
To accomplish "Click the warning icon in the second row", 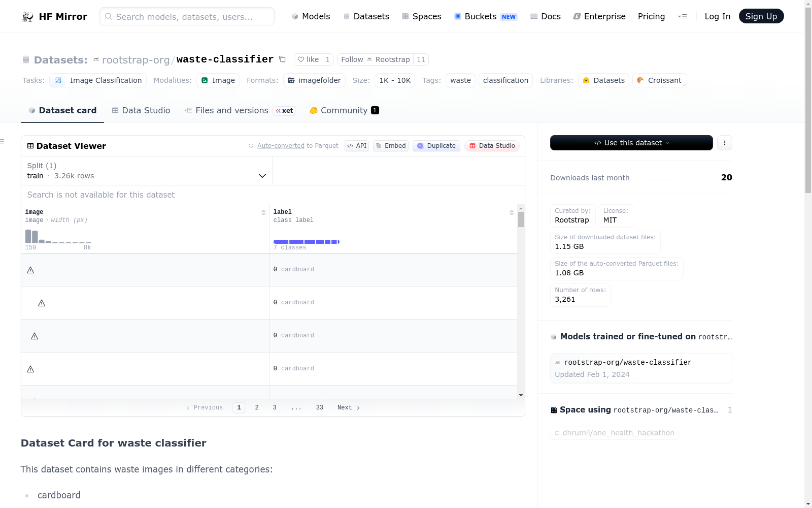I will click(x=42, y=303).
